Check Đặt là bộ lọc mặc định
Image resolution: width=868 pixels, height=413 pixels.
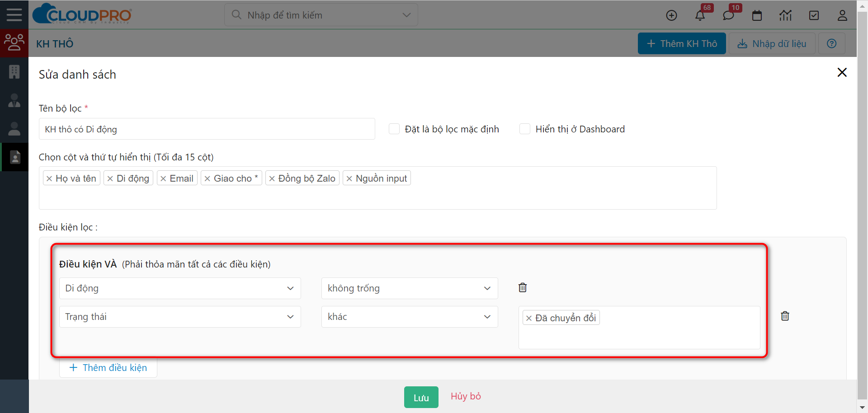click(x=394, y=129)
